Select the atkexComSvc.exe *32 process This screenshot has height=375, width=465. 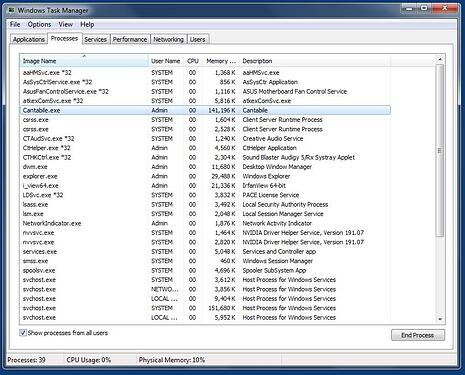[x=205, y=101]
